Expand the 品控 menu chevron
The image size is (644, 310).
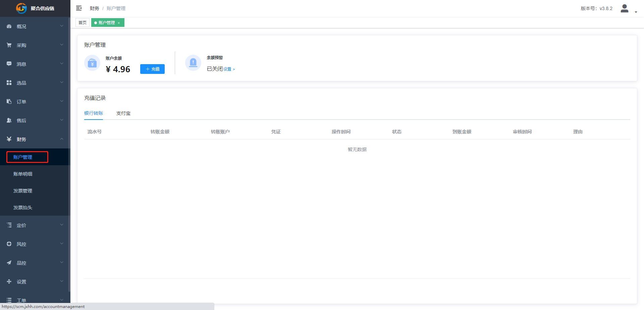click(x=62, y=262)
